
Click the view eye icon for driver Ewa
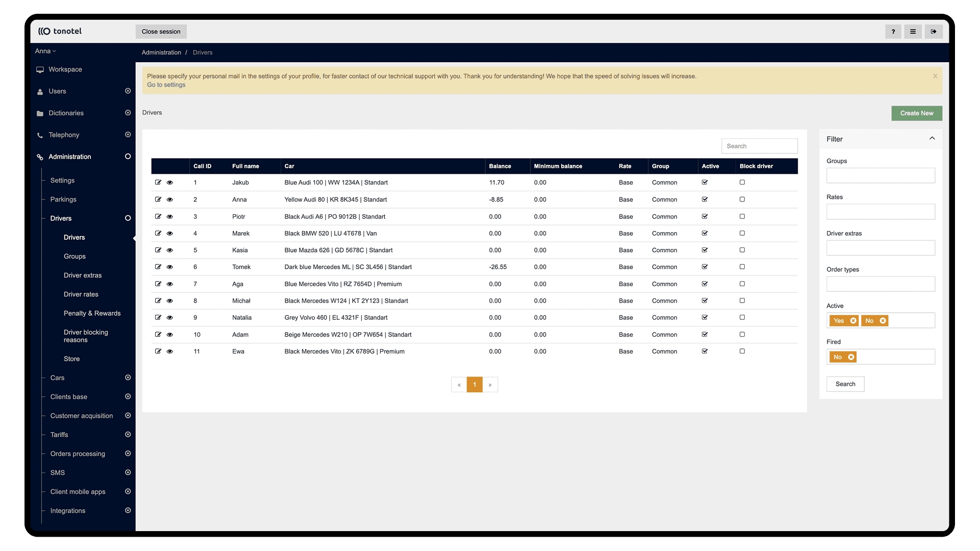(x=170, y=352)
